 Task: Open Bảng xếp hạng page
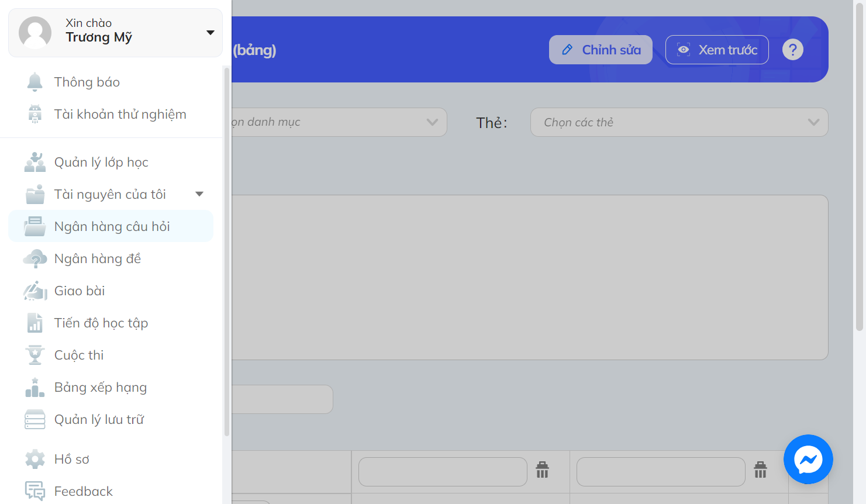click(111, 387)
